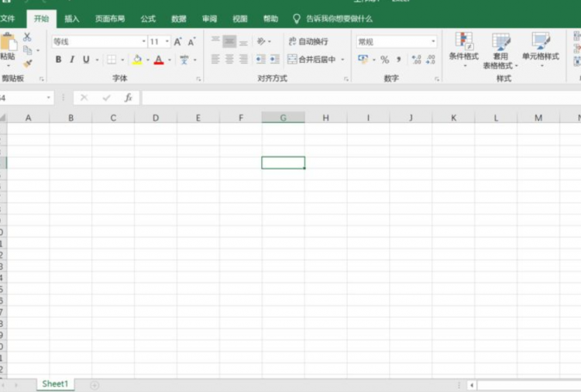
Task: Open the underline style dropdown arrow
Action: pos(97,60)
